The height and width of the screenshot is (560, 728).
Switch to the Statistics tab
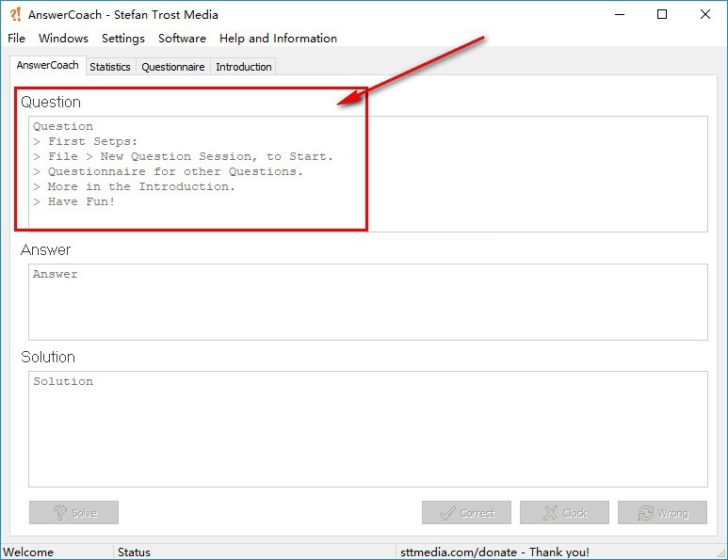110,67
